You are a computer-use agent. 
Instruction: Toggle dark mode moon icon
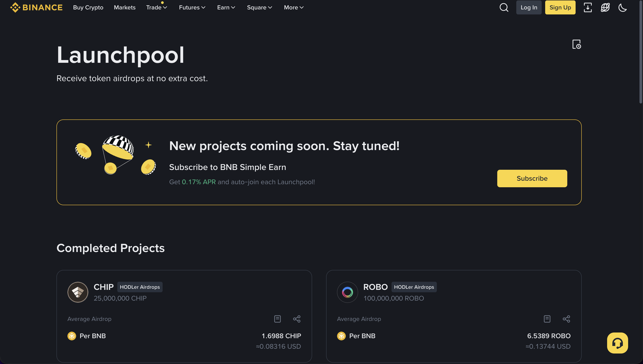click(x=622, y=7)
